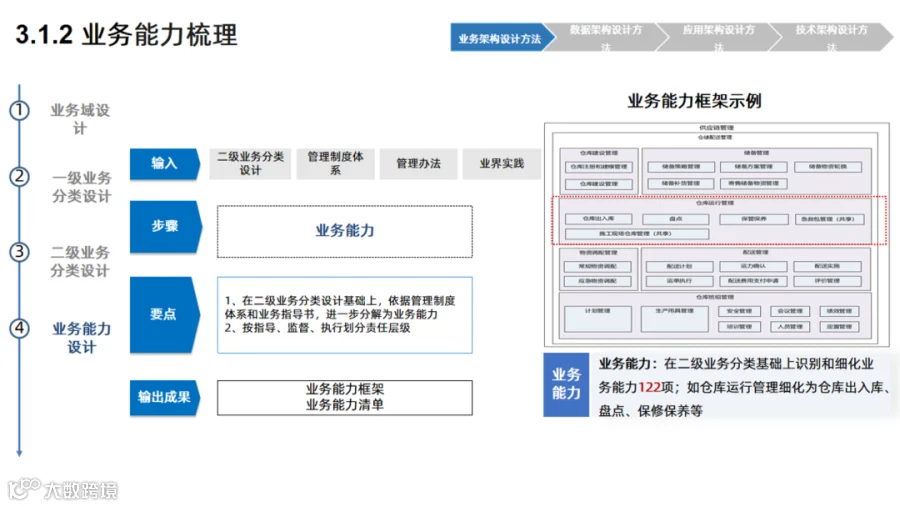The width and height of the screenshot is (900, 507).
Task: Click the 储备物资轮换 capability box
Action: pos(828,167)
